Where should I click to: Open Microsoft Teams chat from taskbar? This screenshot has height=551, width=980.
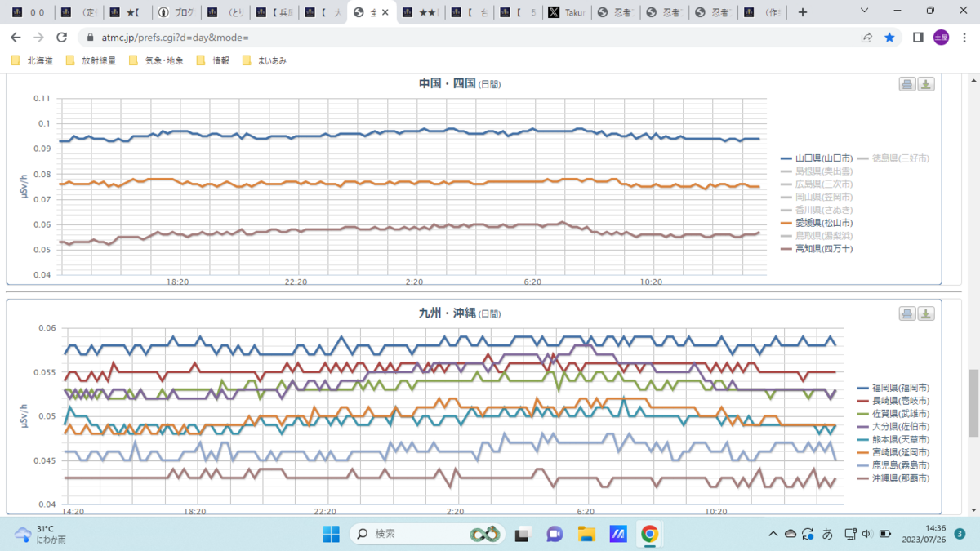tap(555, 534)
